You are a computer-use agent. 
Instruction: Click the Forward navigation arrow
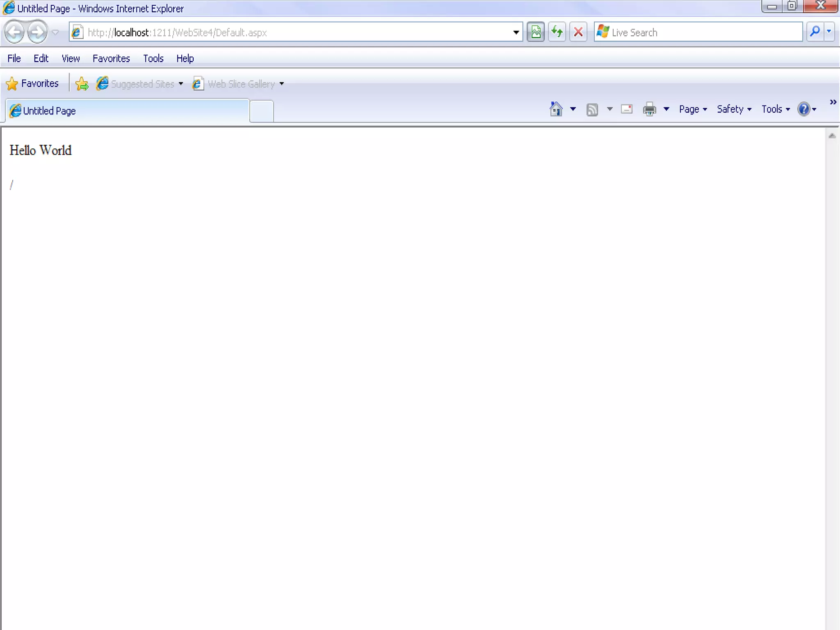click(x=37, y=32)
